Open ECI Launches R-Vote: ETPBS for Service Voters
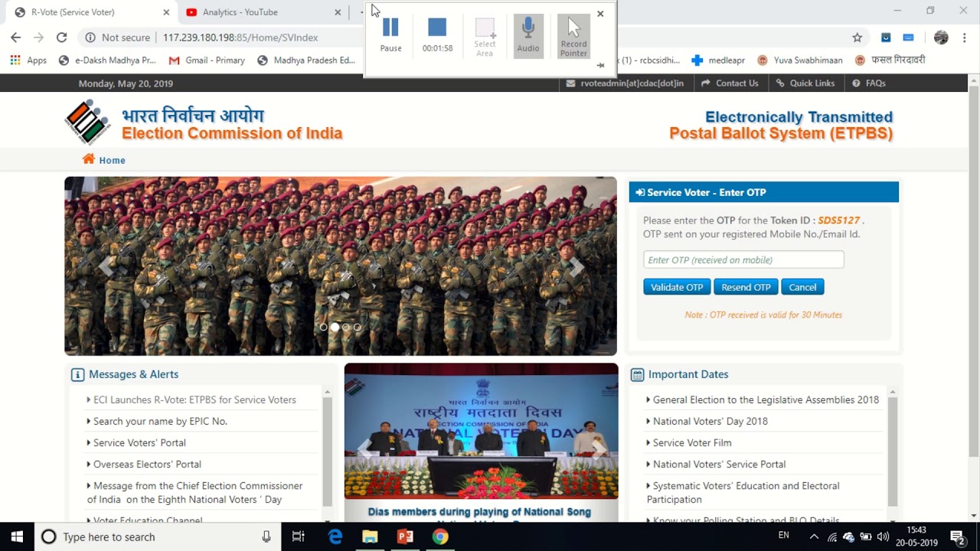Image resolution: width=980 pixels, height=551 pixels. click(x=194, y=399)
